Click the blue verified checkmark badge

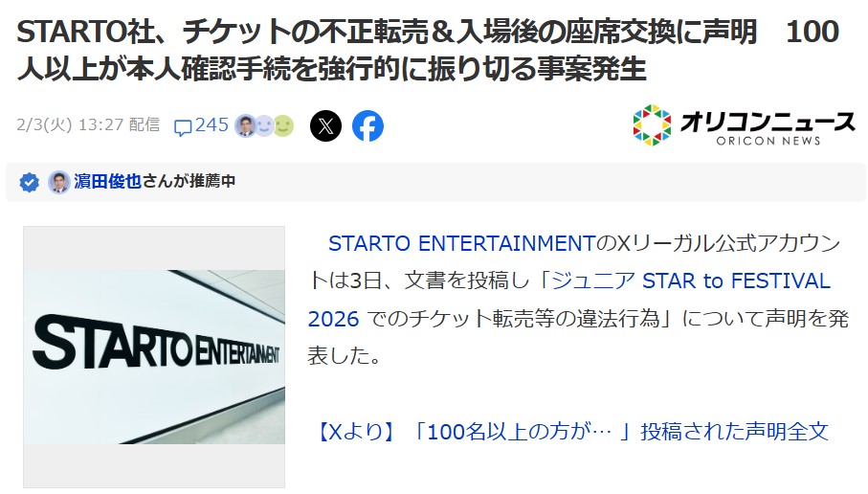pos(30,182)
